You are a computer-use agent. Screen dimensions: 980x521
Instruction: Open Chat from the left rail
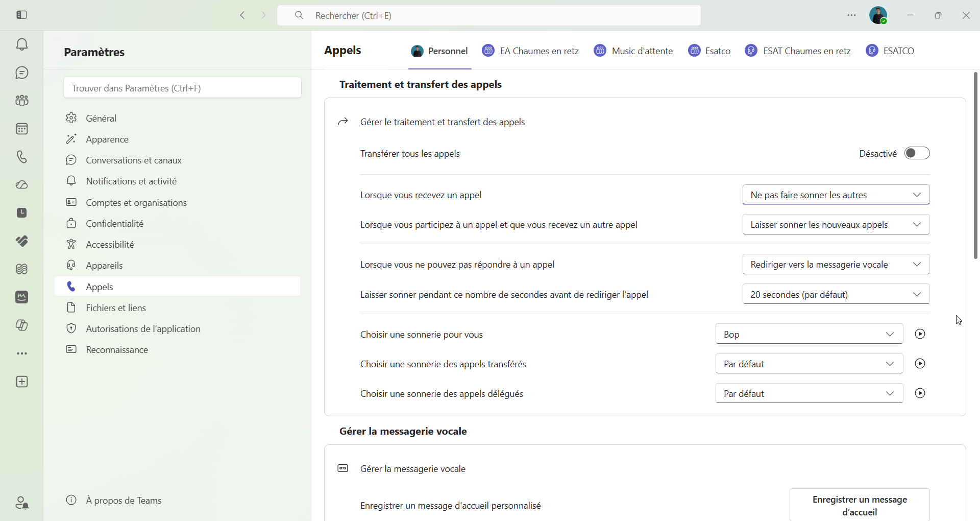(x=21, y=73)
